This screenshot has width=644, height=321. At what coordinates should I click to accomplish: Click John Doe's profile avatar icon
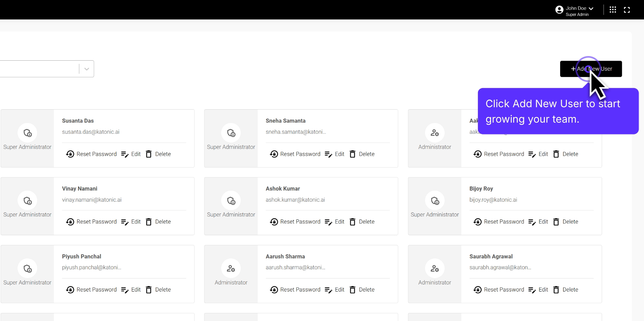coord(559,9)
